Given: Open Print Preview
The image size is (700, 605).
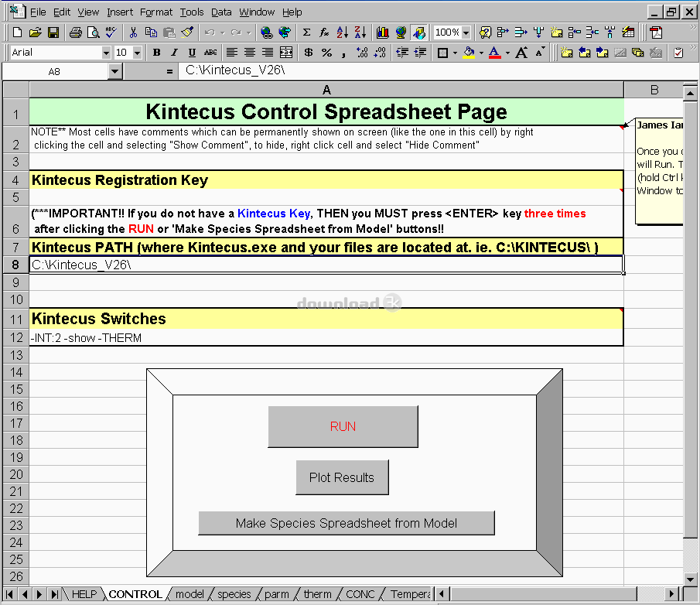Looking at the screenshot, I should pyautogui.click(x=93, y=32).
